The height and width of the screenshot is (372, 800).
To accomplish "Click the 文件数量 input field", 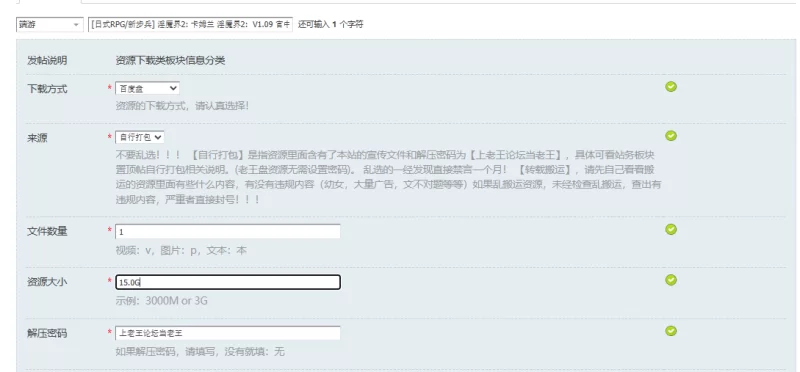I will tap(228, 232).
